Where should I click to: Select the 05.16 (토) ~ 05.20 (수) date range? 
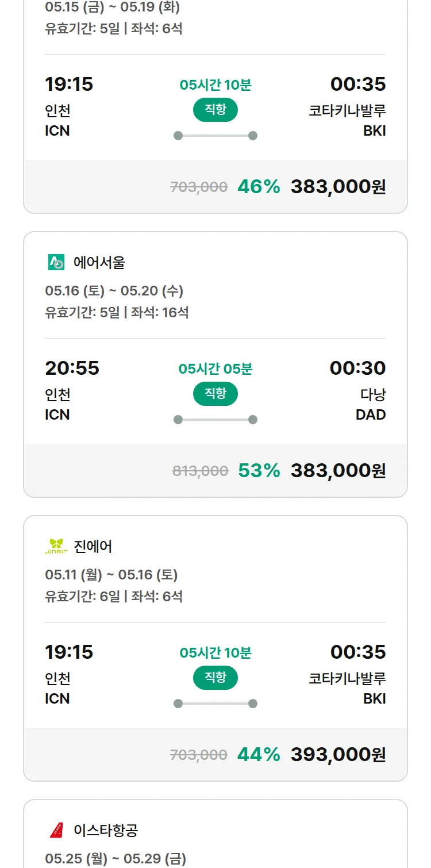pyautogui.click(x=114, y=291)
